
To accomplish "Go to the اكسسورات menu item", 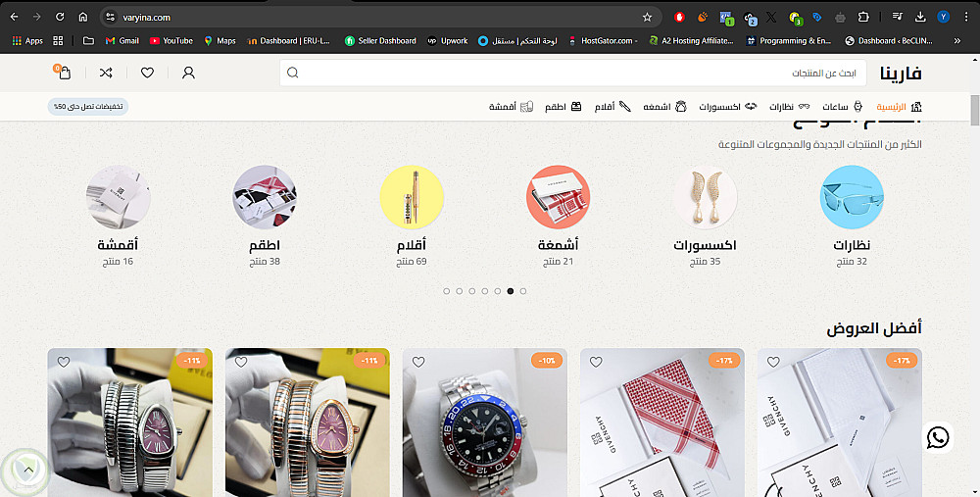I will (x=727, y=106).
